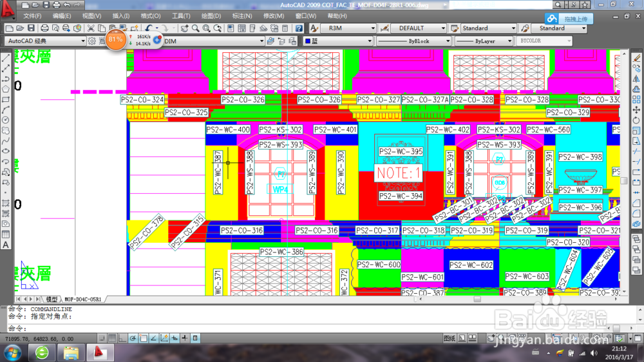Screen dimensions: 644x362
Task: Select the Pan realtime tool
Action: coord(185,28)
